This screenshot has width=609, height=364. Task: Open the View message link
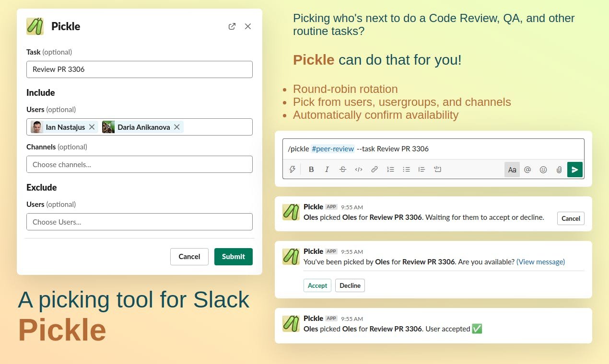tap(540, 262)
